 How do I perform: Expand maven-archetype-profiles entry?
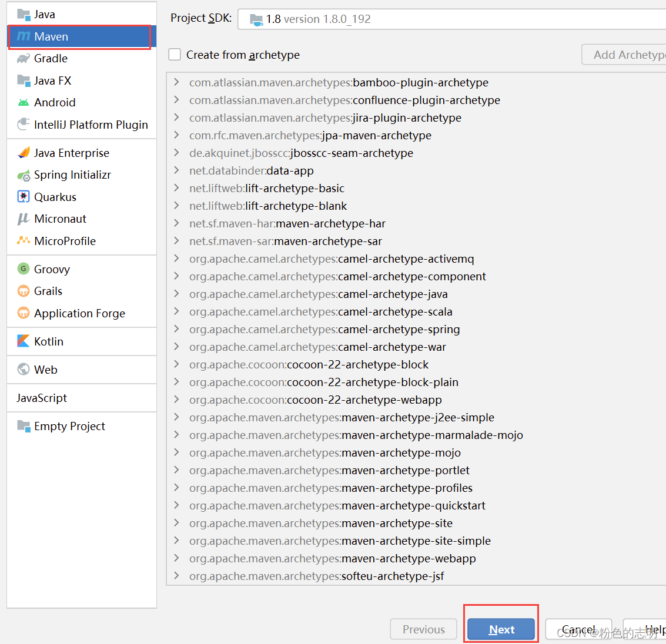click(x=176, y=488)
